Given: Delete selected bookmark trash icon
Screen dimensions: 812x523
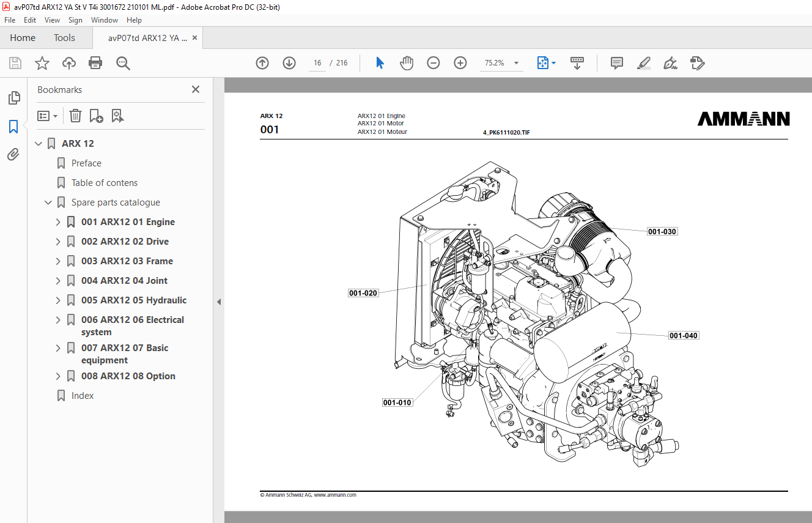Looking at the screenshot, I should pos(75,116).
